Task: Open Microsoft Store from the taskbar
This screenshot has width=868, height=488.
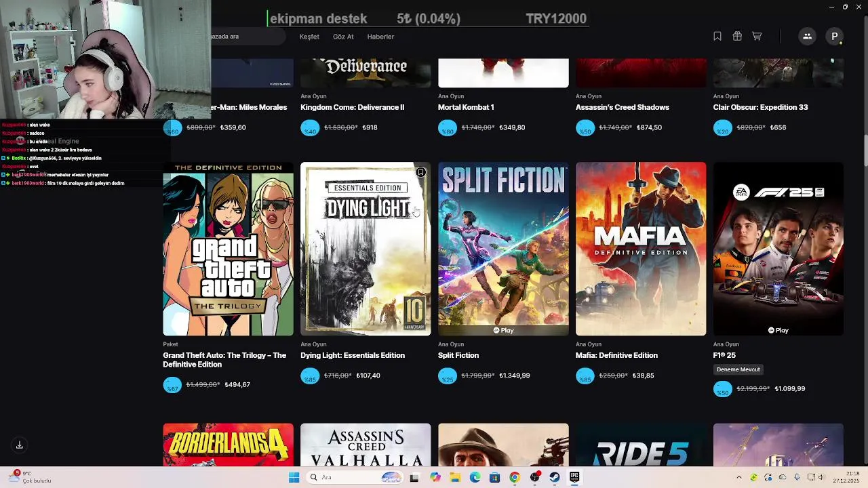Action: pyautogui.click(x=495, y=477)
